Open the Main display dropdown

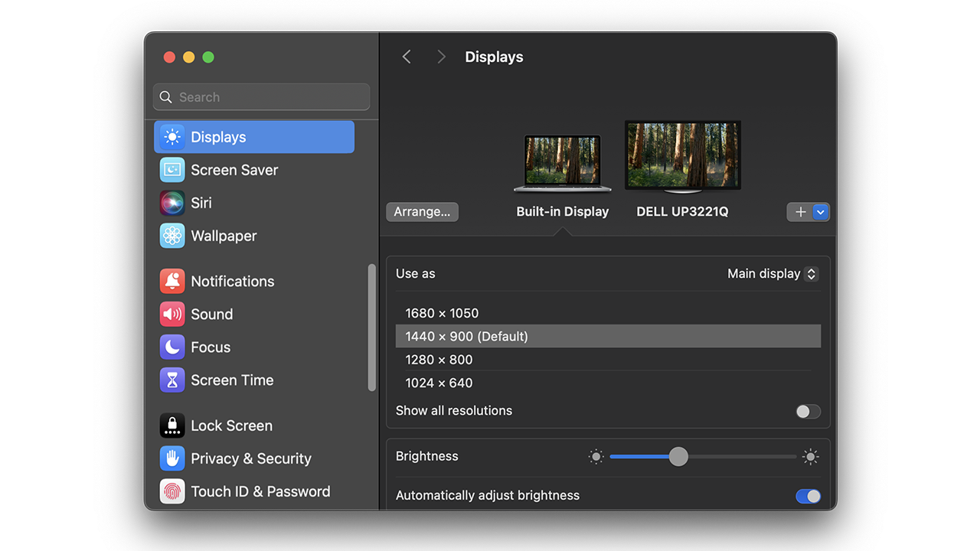click(x=773, y=273)
